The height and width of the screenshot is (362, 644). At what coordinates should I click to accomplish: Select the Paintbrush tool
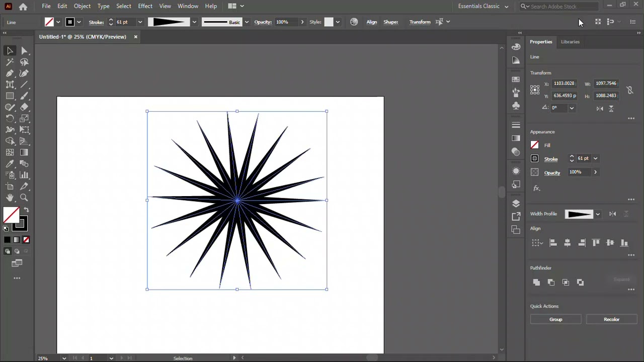click(24, 96)
